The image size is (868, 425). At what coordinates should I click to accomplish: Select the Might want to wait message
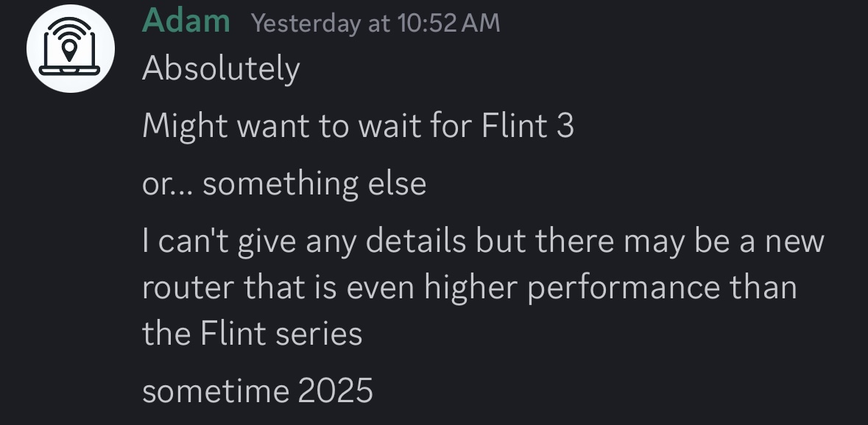[358, 126]
